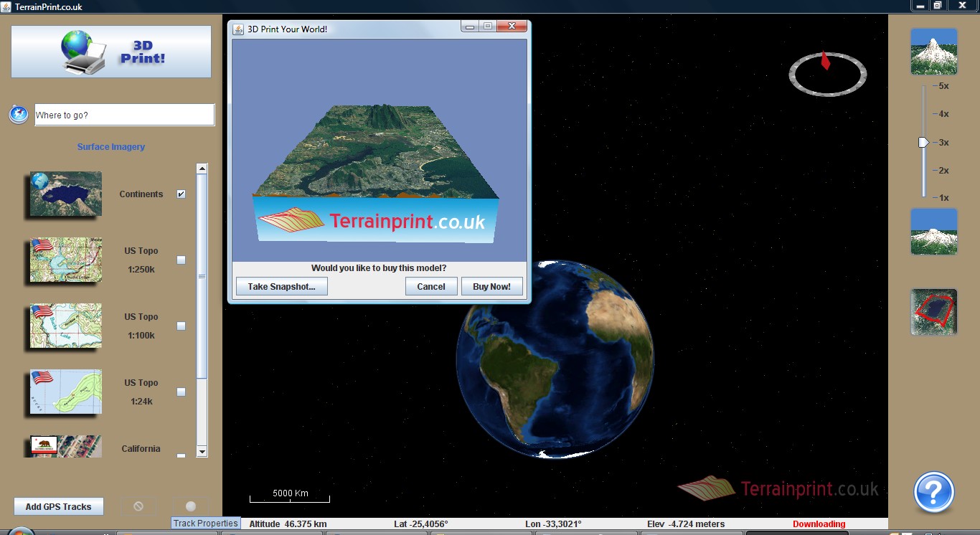Click the disabled cancel-symbol track button
Screen dimensions: 980x535
click(138, 506)
